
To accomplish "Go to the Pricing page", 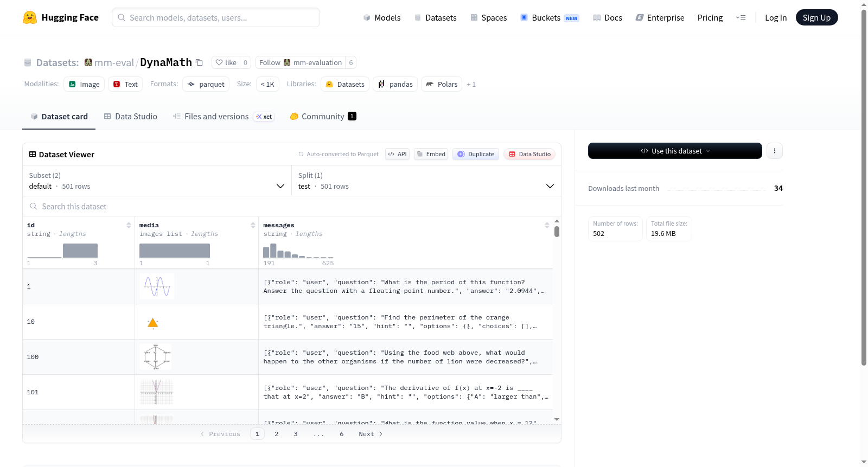I will pos(710,17).
